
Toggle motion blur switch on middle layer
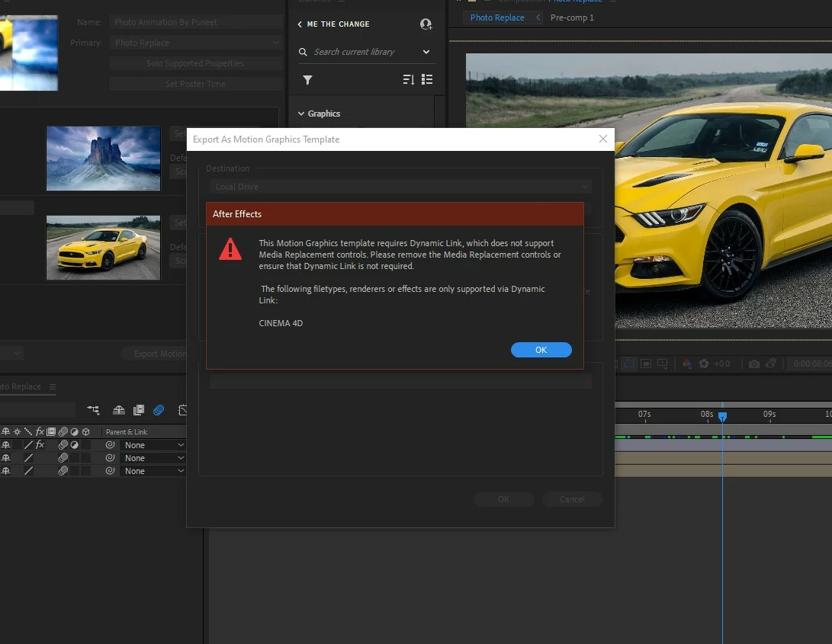coord(63,458)
